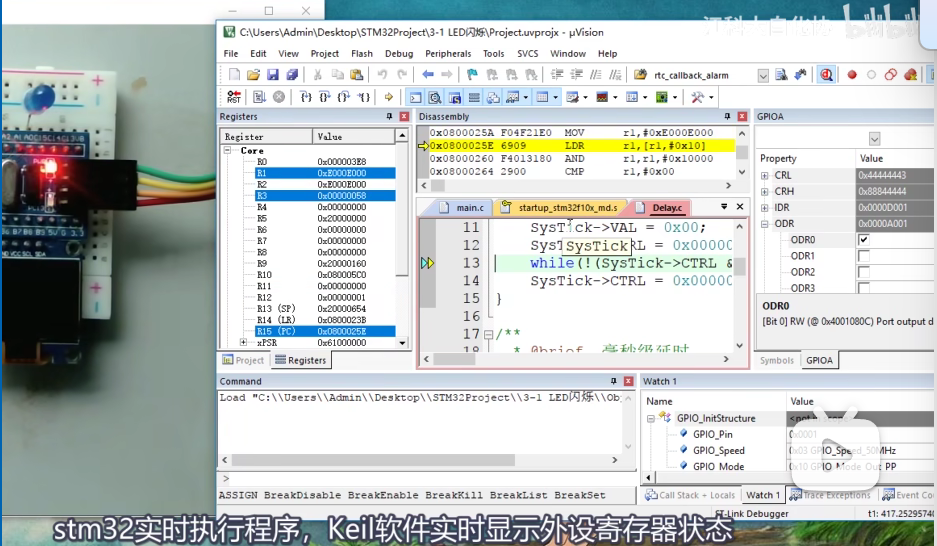Close the Disassembly panel
937x546 pixels.
pyautogui.click(x=742, y=116)
